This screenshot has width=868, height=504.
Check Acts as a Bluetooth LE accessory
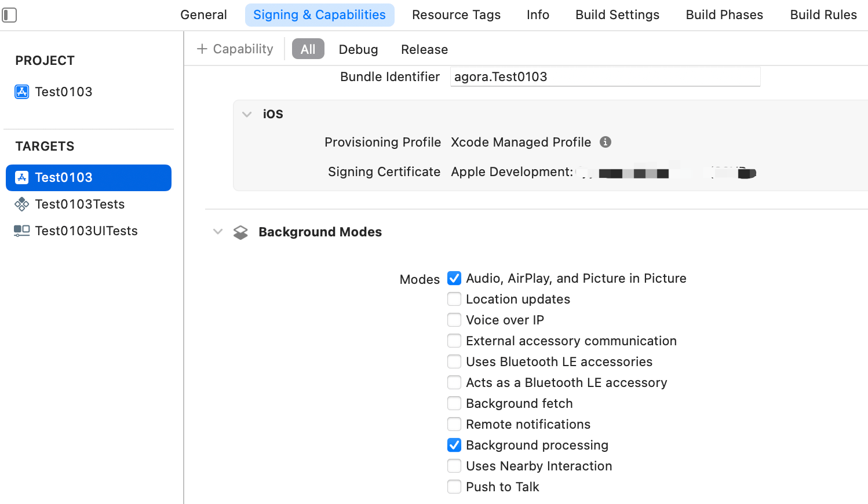(454, 382)
